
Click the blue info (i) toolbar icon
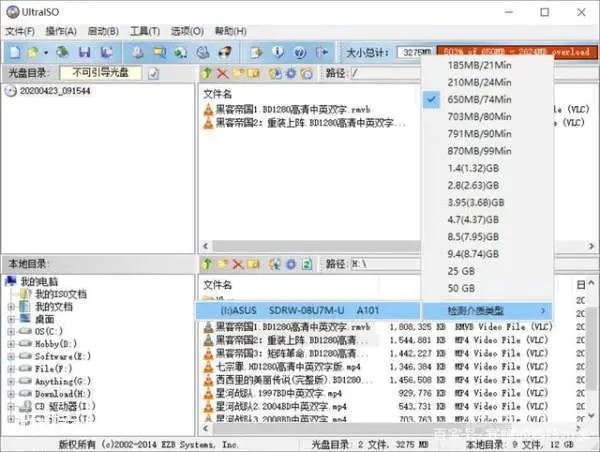click(278, 52)
